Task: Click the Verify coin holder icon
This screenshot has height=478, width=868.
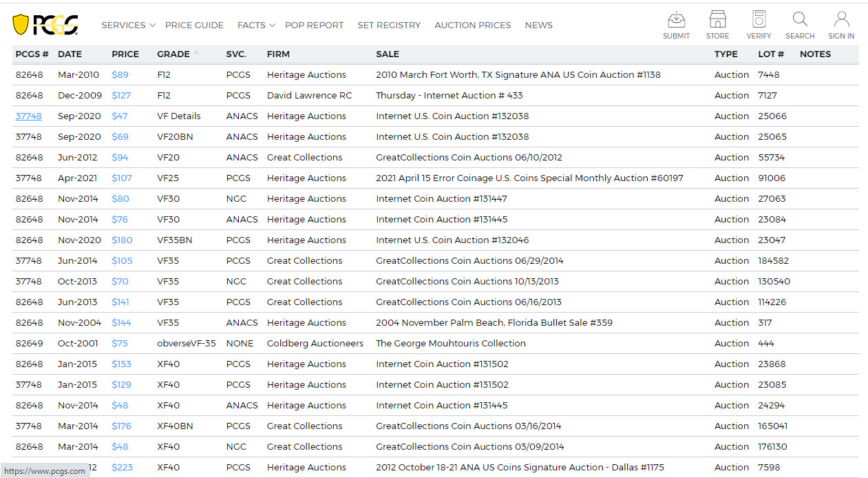Action: pyautogui.click(x=759, y=19)
